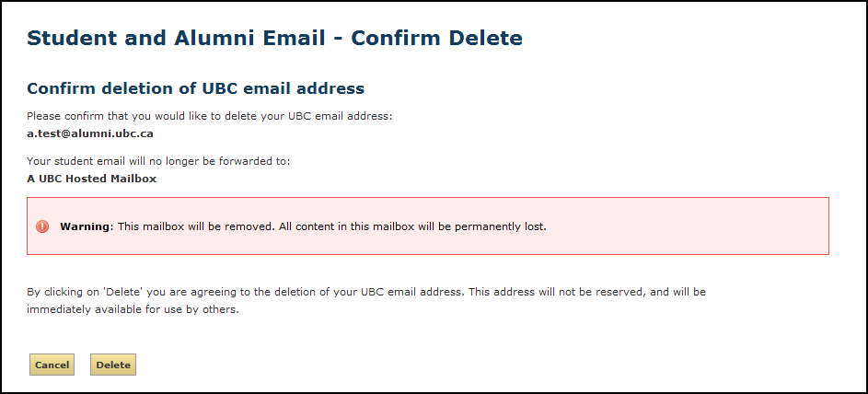Click the "A UBC Hosted Mailbox" text
The width and height of the screenshot is (868, 394).
(x=91, y=179)
